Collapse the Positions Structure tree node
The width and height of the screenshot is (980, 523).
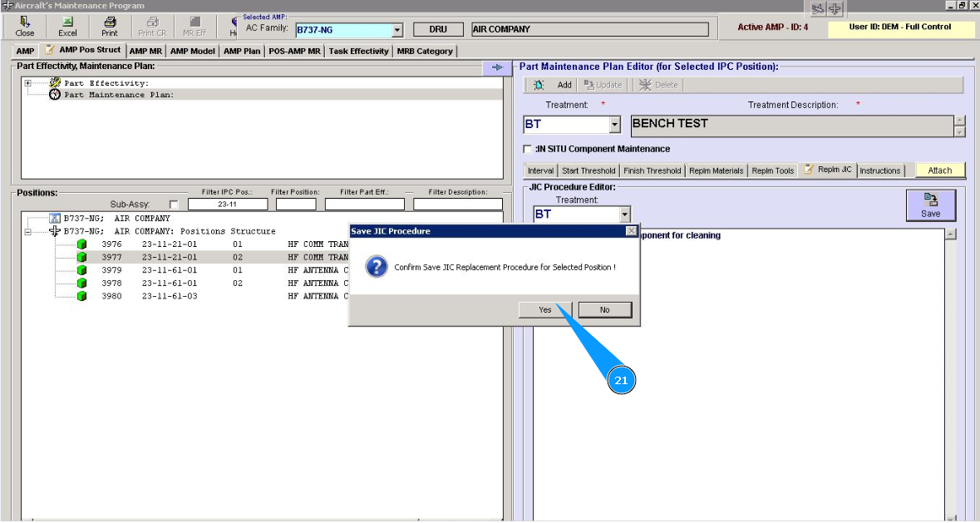pos(27,231)
